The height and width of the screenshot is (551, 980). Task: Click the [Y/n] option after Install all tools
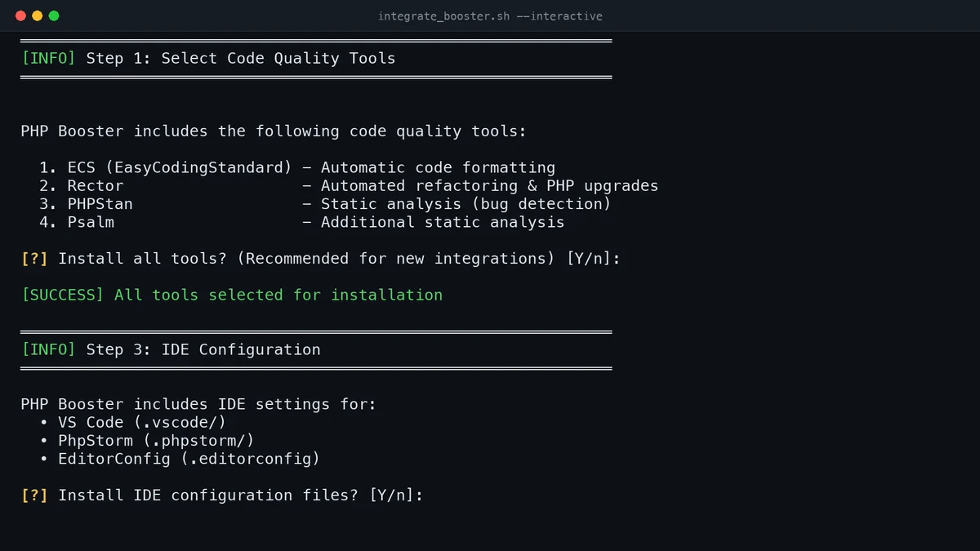[x=590, y=259]
